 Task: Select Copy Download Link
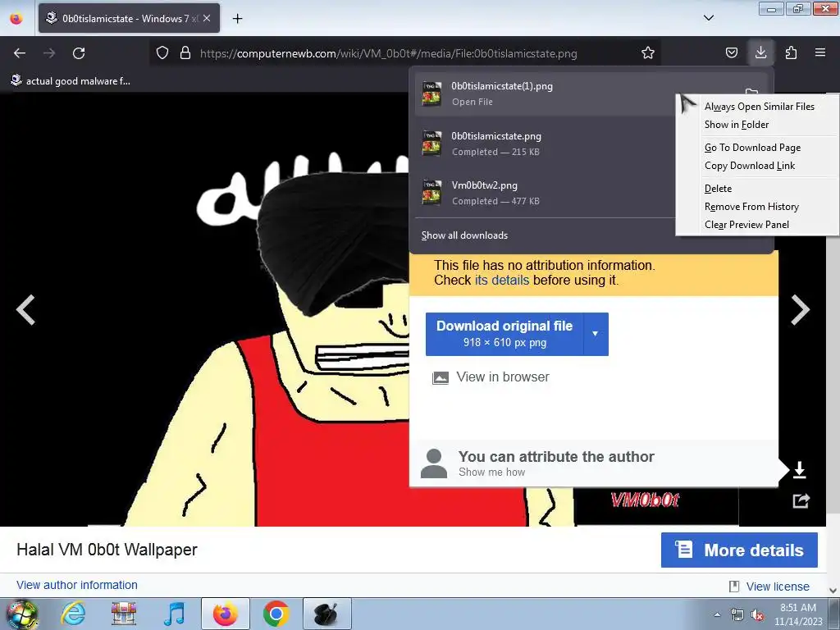750,166
